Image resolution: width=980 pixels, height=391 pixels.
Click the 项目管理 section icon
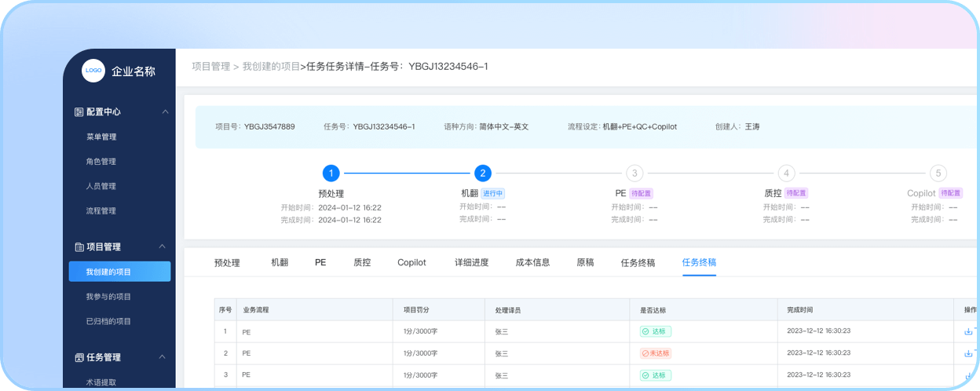(79, 247)
